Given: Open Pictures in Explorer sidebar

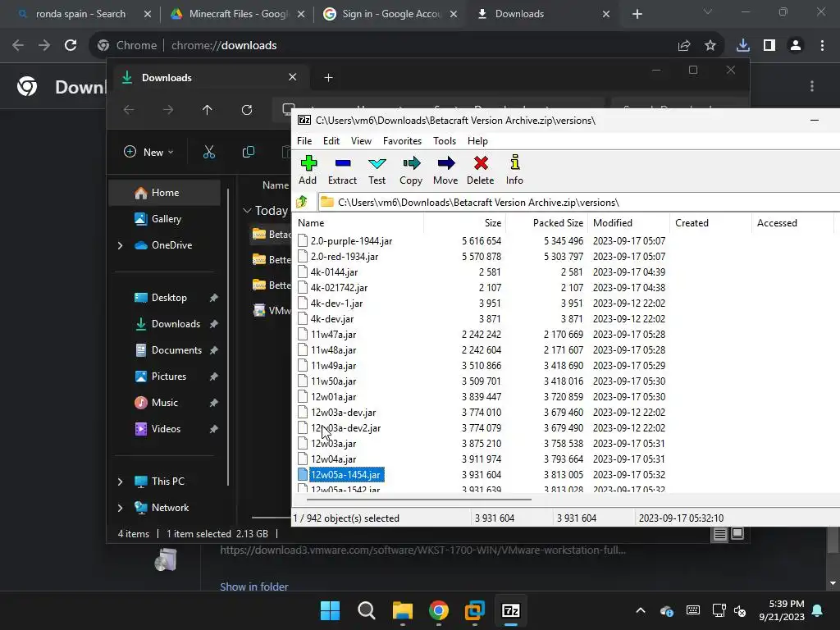Looking at the screenshot, I should [x=168, y=376].
